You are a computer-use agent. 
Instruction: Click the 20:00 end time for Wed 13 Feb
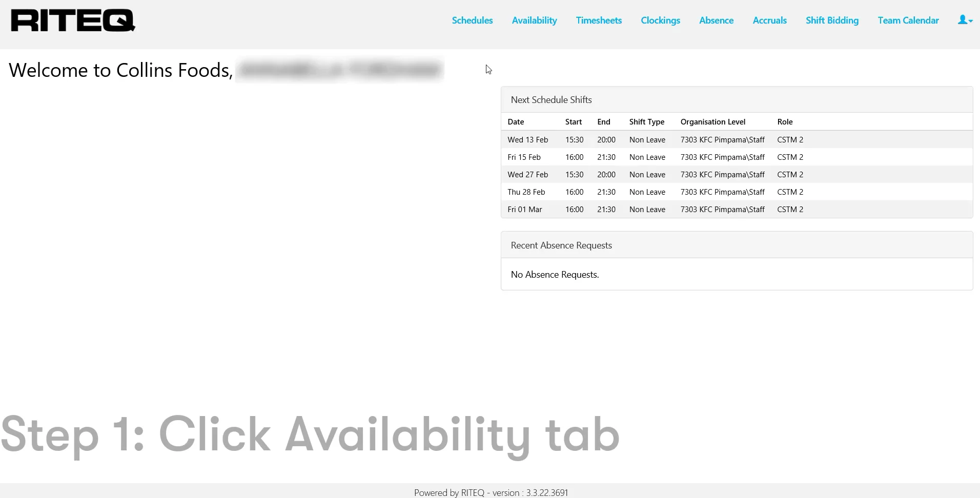pos(606,140)
